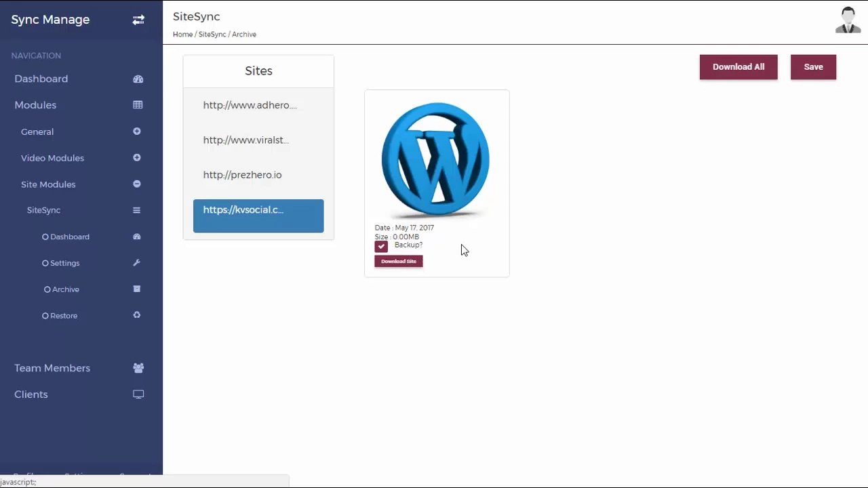This screenshot has height=488, width=868.
Task: Click the WordPress logo thumbnail
Action: 436,159
